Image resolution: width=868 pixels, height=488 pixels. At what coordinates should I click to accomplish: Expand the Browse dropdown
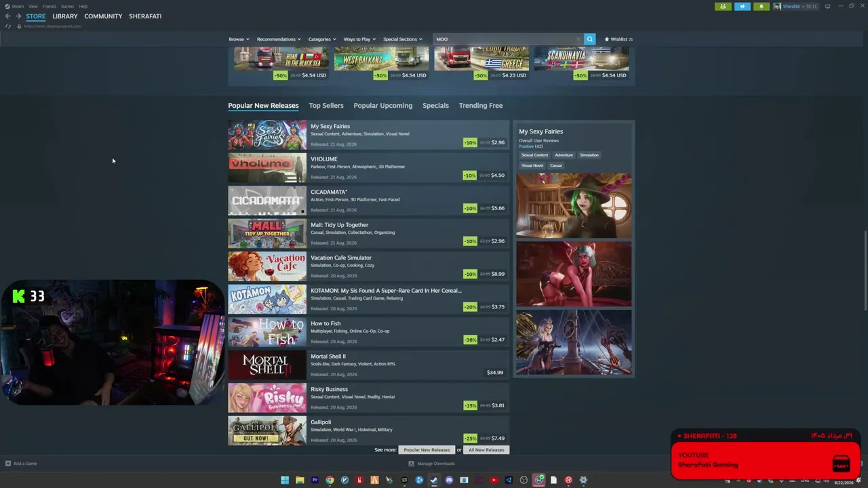tap(239, 39)
